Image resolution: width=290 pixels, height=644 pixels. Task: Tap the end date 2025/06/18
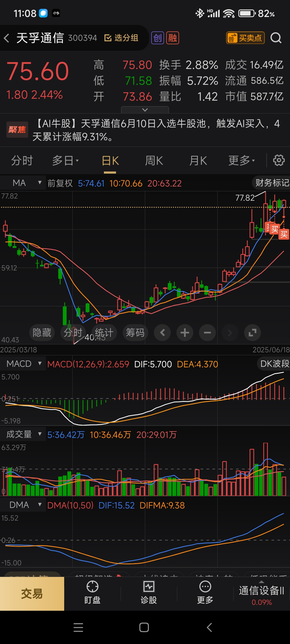[271, 350]
